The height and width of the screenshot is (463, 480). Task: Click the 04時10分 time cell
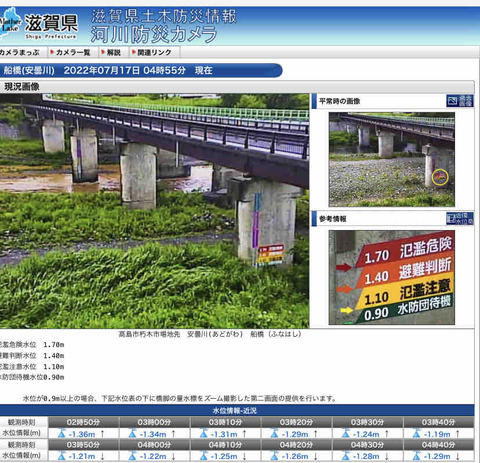pos(225,445)
